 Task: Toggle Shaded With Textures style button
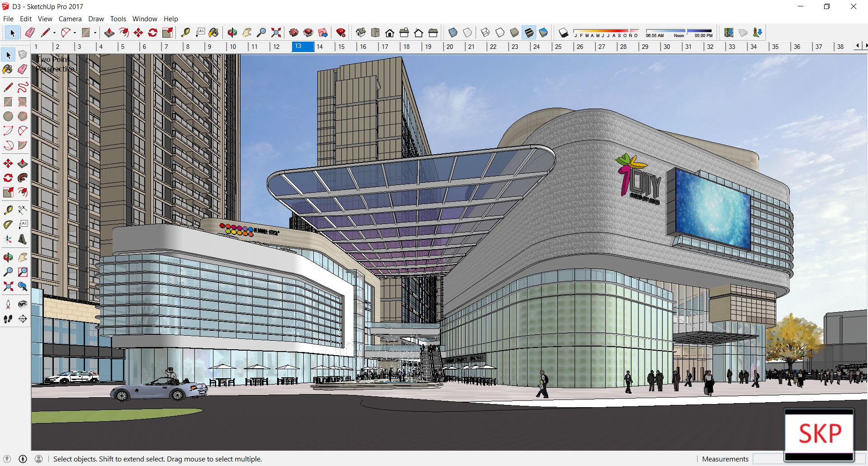coord(529,33)
